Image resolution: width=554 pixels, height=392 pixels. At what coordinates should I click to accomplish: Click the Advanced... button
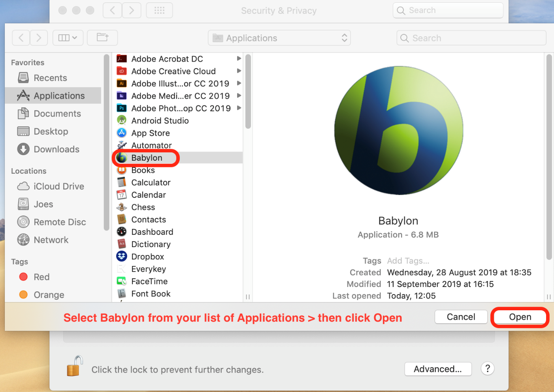pyautogui.click(x=438, y=369)
